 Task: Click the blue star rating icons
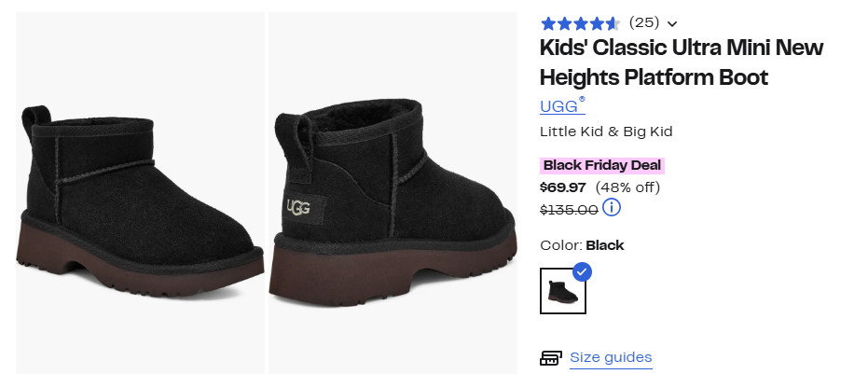(579, 23)
